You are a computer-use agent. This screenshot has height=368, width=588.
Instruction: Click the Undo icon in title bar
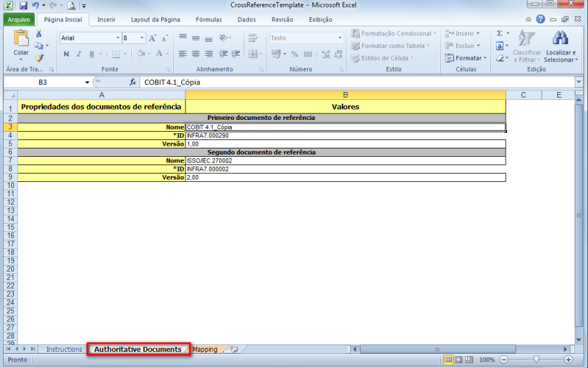click(x=36, y=6)
